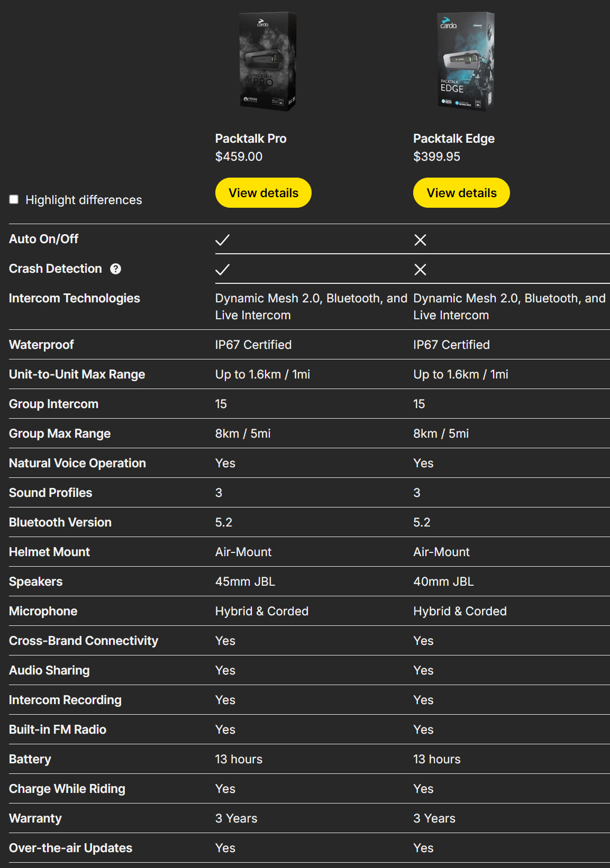The height and width of the screenshot is (868, 610).
Task: Click Packtalk Pro Bluetooth 5.2 value
Action: tap(223, 522)
